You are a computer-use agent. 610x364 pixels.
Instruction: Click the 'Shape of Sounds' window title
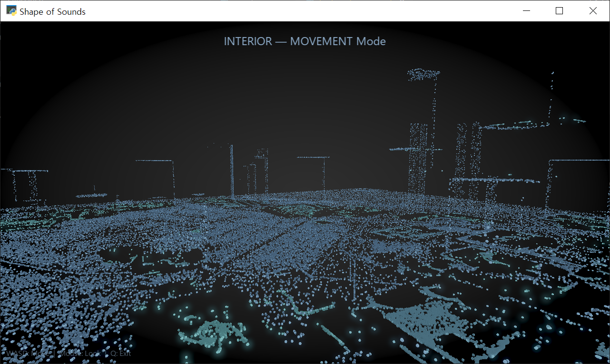click(52, 11)
